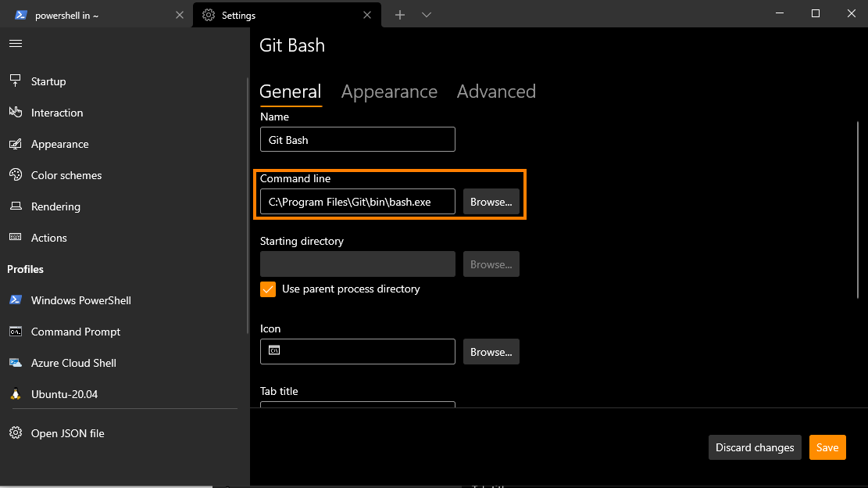This screenshot has height=488, width=868.
Task: Browse for a profile icon file
Action: point(491,352)
